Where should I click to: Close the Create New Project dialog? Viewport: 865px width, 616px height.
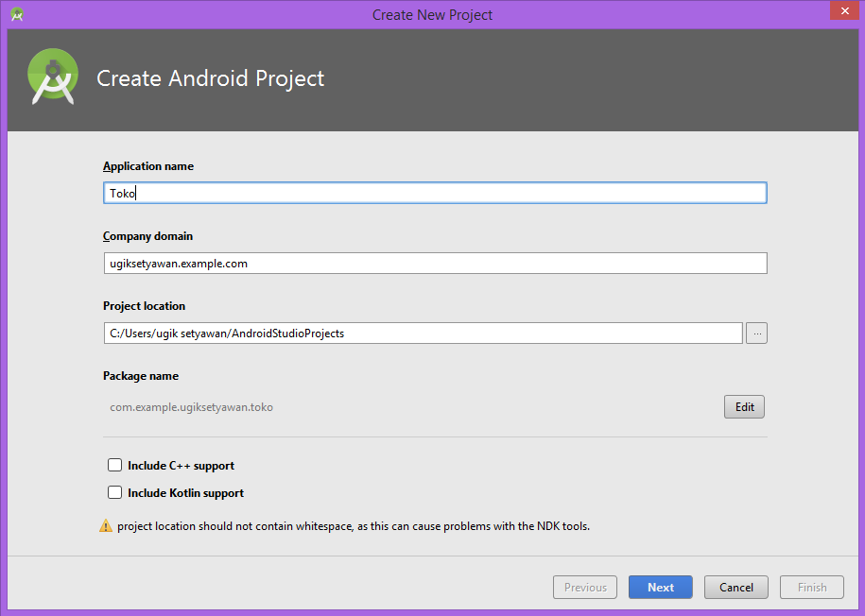844,11
